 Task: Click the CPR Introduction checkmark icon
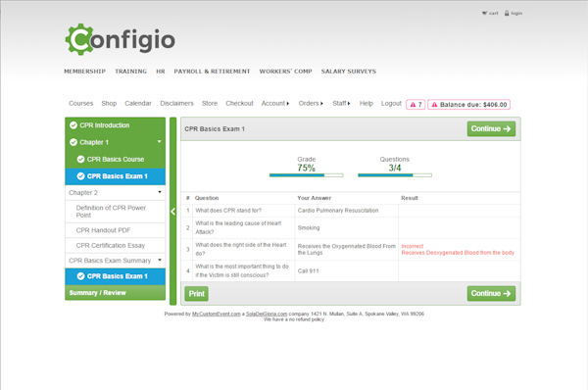[x=73, y=125]
